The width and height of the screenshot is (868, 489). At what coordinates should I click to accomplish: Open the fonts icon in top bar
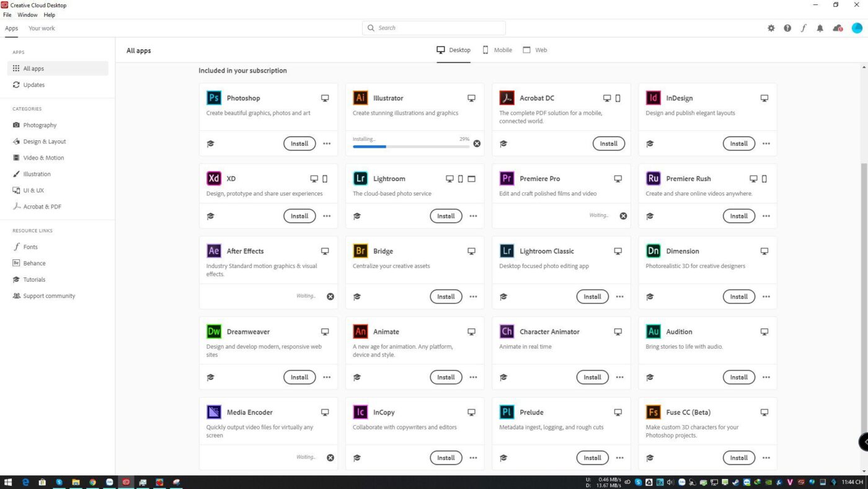pos(804,28)
